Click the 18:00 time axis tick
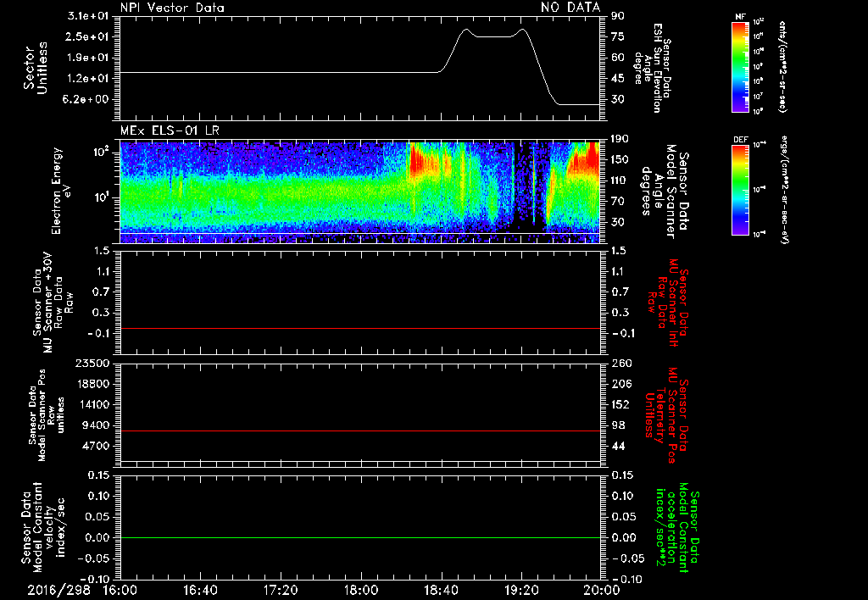Viewport: 868px width, 600px height. point(361,590)
